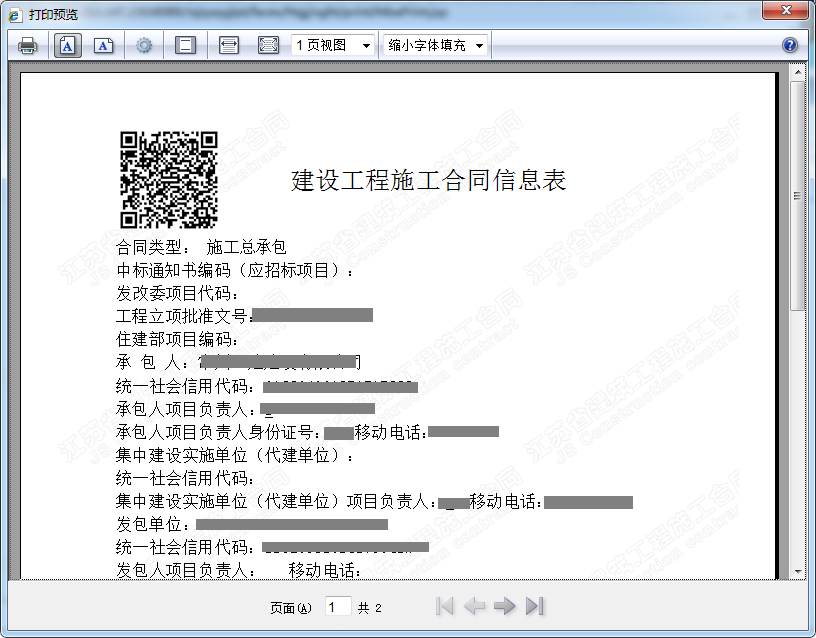Viewport: 816px width, 638px height.
Task: Click the vertical scrollbar thumb
Action: tap(797, 195)
